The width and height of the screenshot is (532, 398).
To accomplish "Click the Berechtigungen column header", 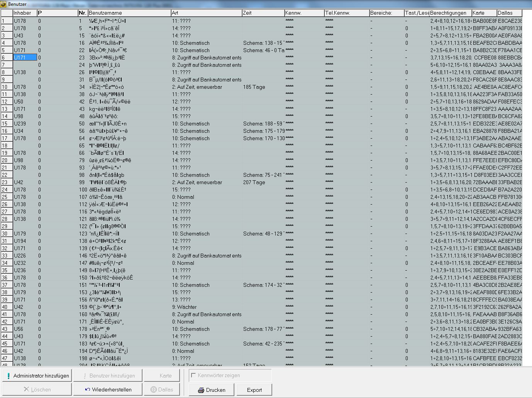I will point(450,13).
